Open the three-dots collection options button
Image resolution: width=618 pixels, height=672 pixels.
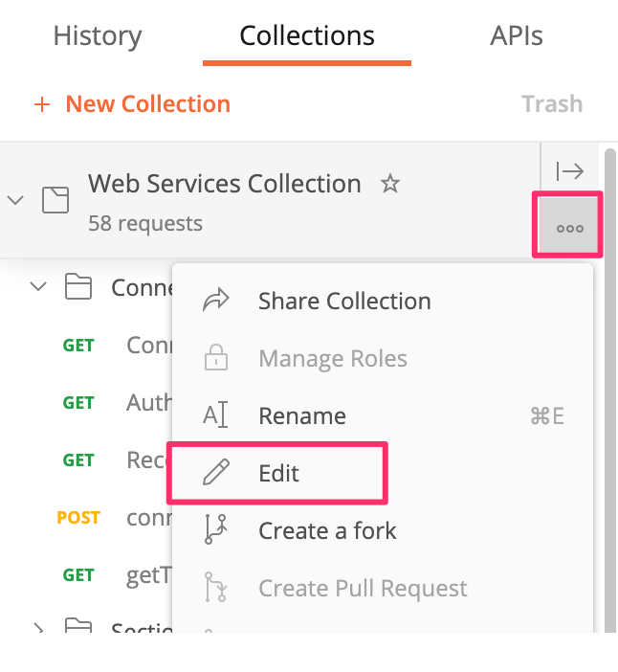pyautogui.click(x=569, y=228)
